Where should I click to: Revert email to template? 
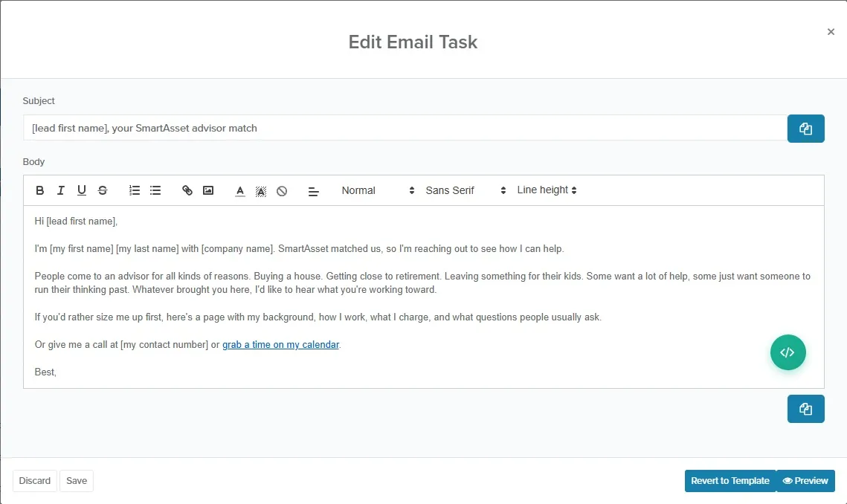pyautogui.click(x=730, y=481)
